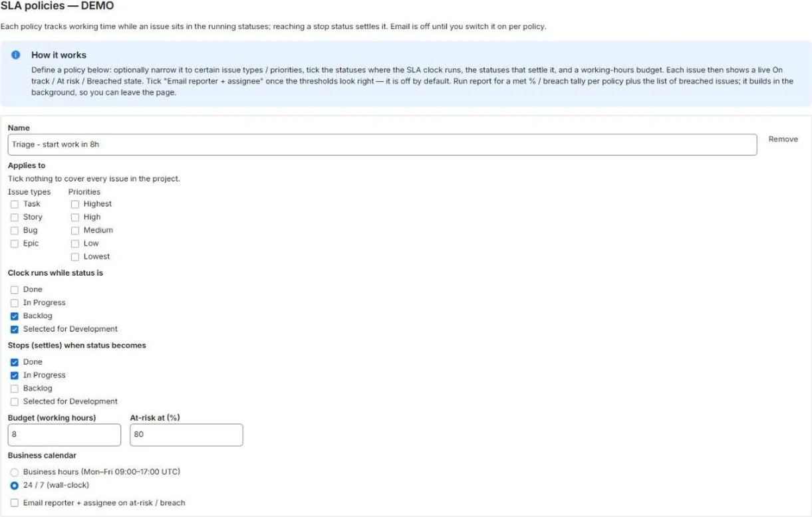
Task: Click the Issue types column label
Action: point(29,192)
